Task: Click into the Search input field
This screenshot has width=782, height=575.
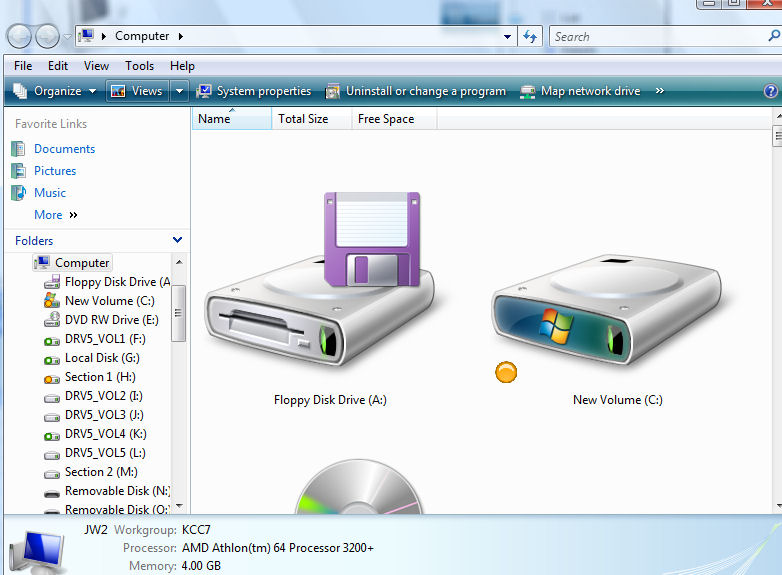Action: click(658, 36)
